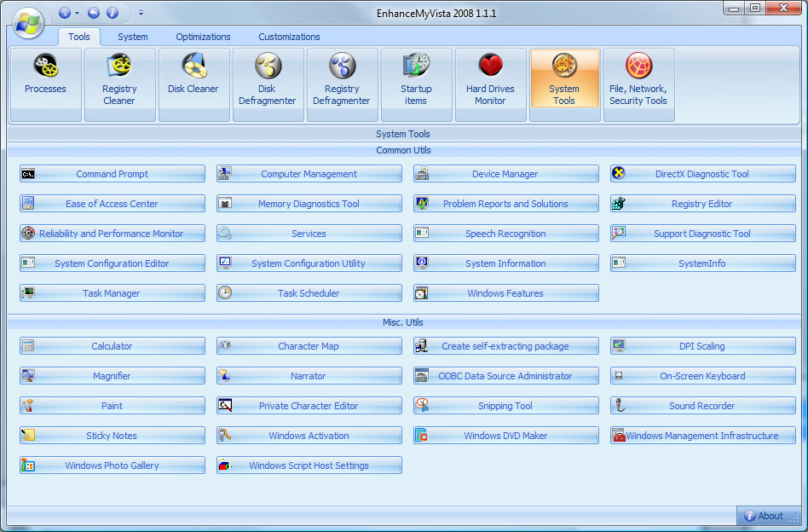Launch Narrator

[x=309, y=376]
